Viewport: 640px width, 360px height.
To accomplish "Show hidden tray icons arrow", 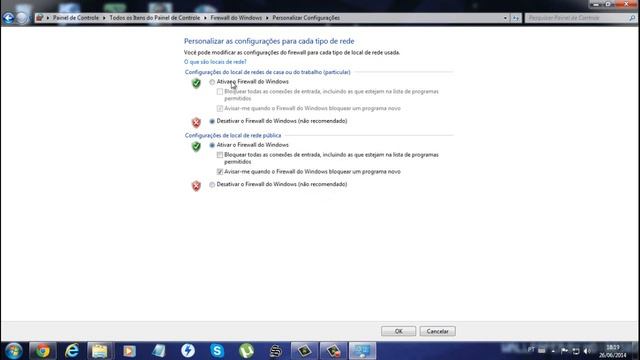I will (x=553, y=351).
